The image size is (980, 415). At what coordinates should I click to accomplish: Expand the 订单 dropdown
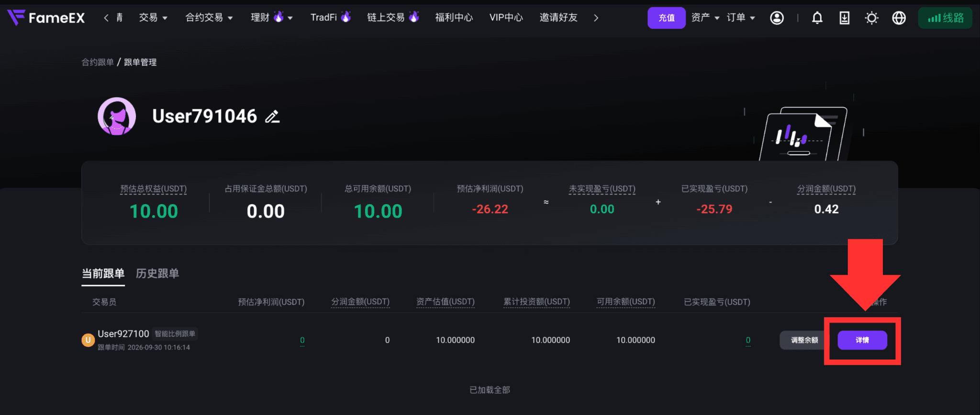coord(741,18)
